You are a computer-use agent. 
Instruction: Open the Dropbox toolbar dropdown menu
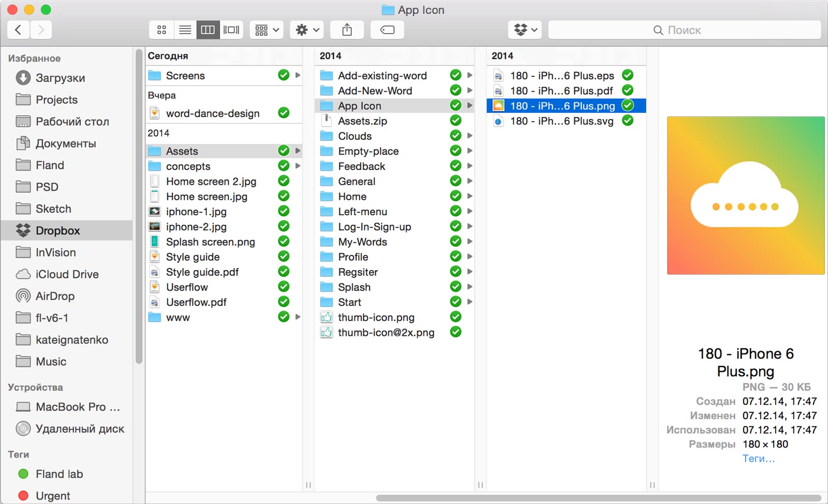(525, 30)
